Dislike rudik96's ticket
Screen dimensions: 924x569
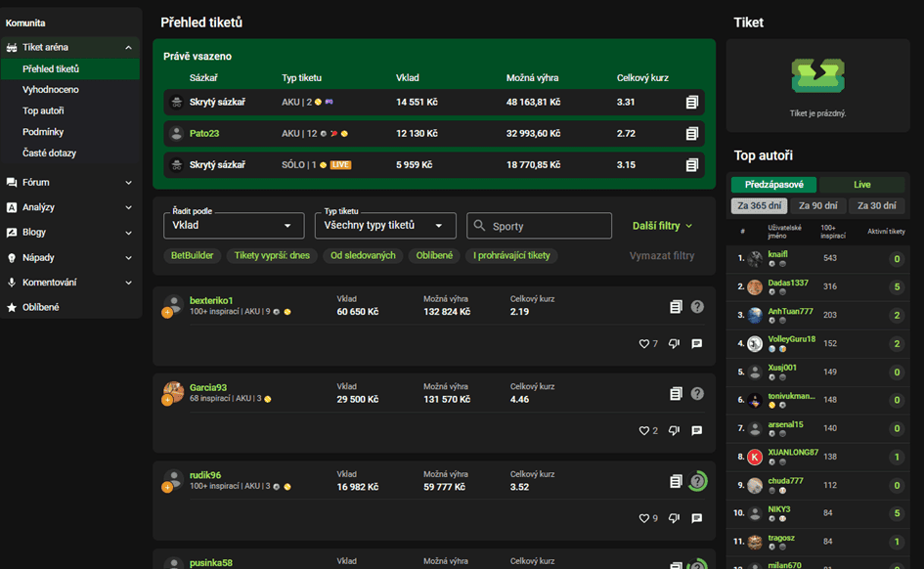point(674,519)
